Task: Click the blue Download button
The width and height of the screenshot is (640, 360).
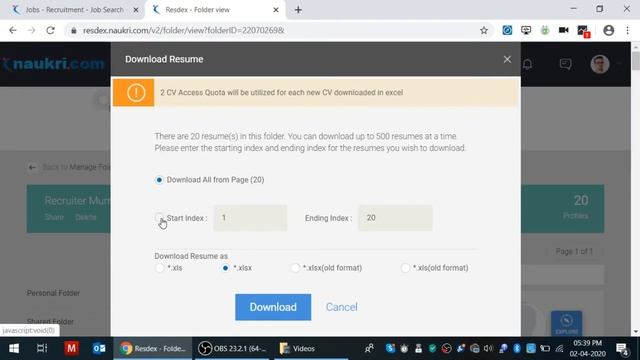Action: [273, 307]
